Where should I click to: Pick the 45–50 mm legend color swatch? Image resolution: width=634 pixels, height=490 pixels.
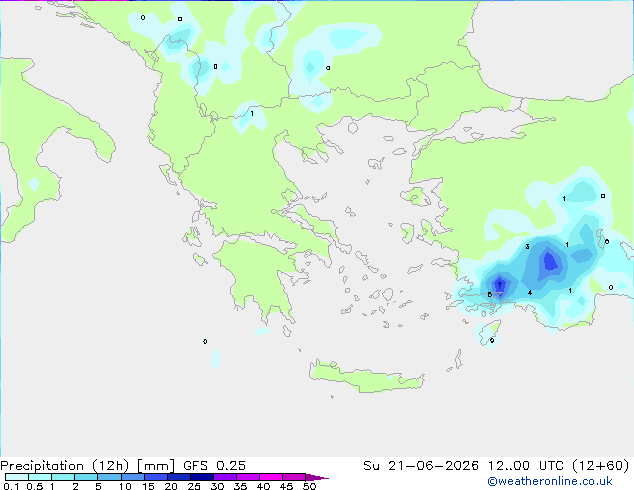(294, 477)
